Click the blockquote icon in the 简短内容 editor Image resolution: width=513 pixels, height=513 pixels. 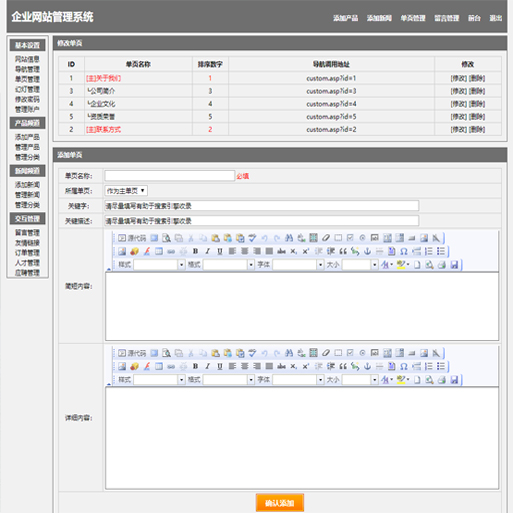[x=343, y=251]
